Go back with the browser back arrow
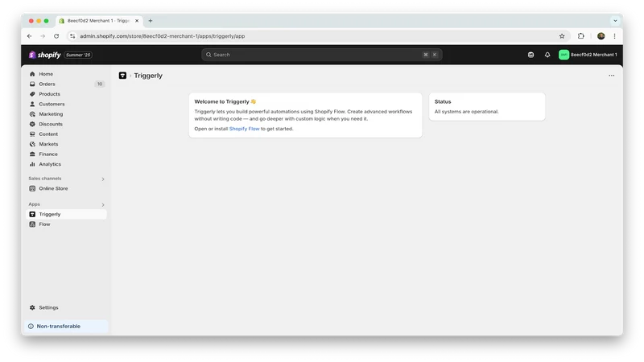644x362 pixels. [x=30, y=36]
